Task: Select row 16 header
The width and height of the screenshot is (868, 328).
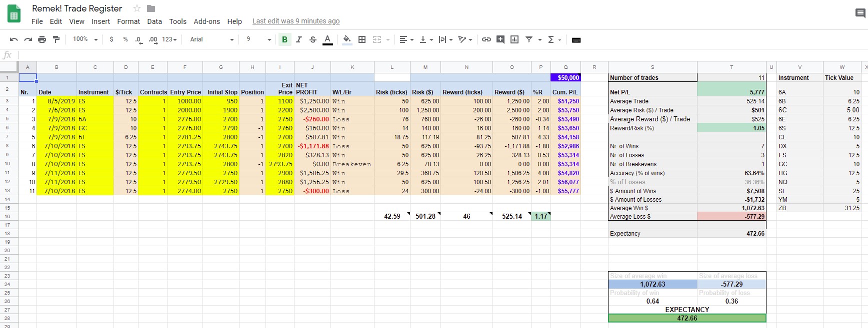Action: click(x=7, y=216)
